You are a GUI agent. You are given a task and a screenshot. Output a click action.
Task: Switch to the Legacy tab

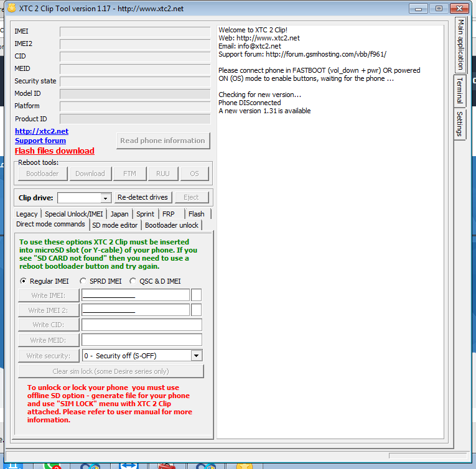pyautogui.click(x=27, y=214)
